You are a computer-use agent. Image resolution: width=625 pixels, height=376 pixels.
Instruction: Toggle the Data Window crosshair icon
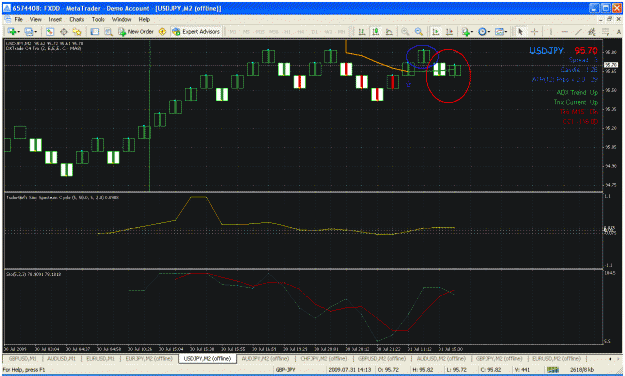63,31
